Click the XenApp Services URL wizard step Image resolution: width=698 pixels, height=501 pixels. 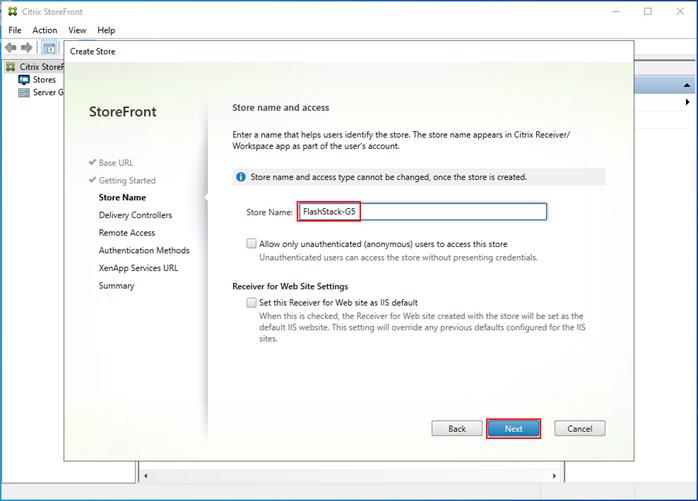pyautogui.click(x=138, y=268)
